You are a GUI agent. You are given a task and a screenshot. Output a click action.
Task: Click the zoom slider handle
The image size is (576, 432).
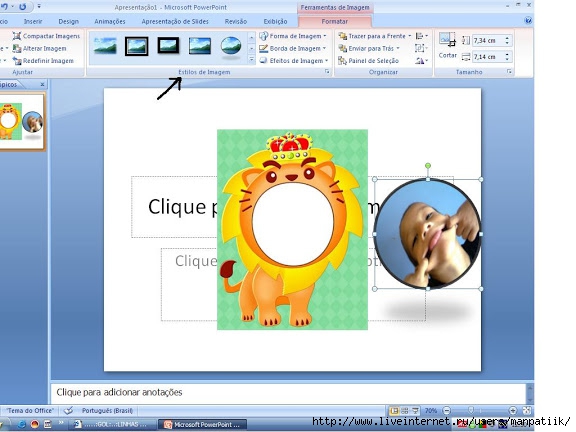point(471,410)
